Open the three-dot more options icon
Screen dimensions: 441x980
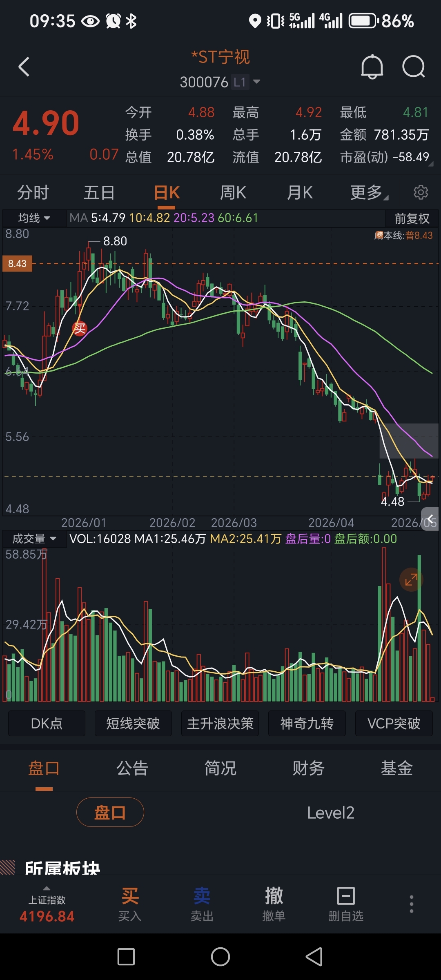(x=411, y=904)
